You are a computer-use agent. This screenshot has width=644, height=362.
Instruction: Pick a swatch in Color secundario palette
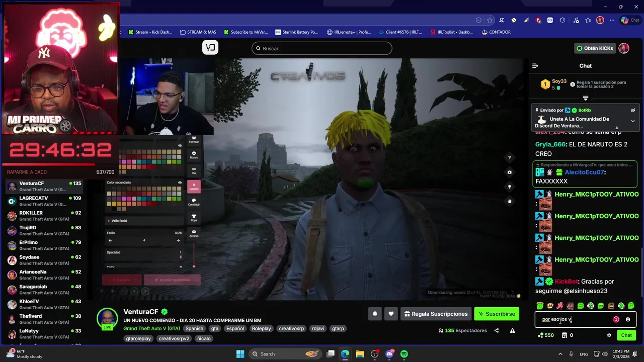pyautogui.click(x=144, y=198)
